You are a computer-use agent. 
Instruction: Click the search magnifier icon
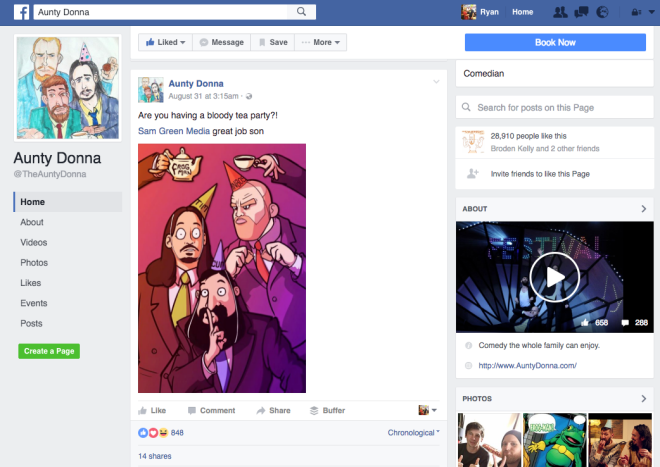coord(300,12)
